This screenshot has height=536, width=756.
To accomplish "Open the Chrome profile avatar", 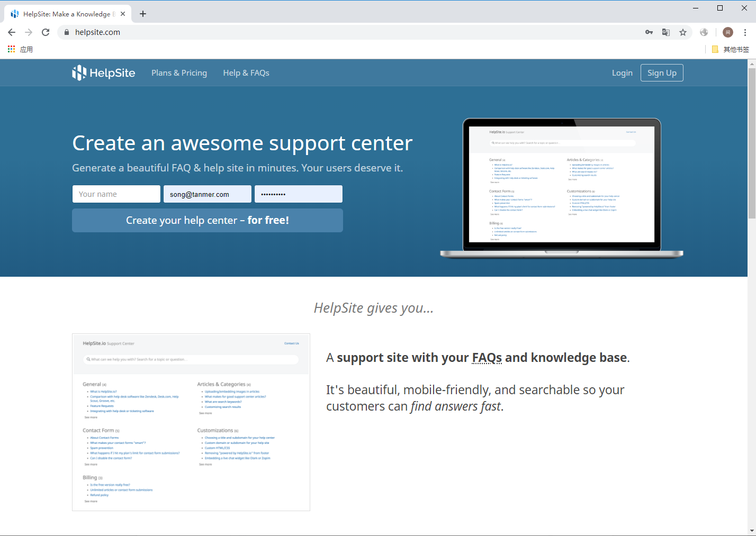I will tap(728, 32).
